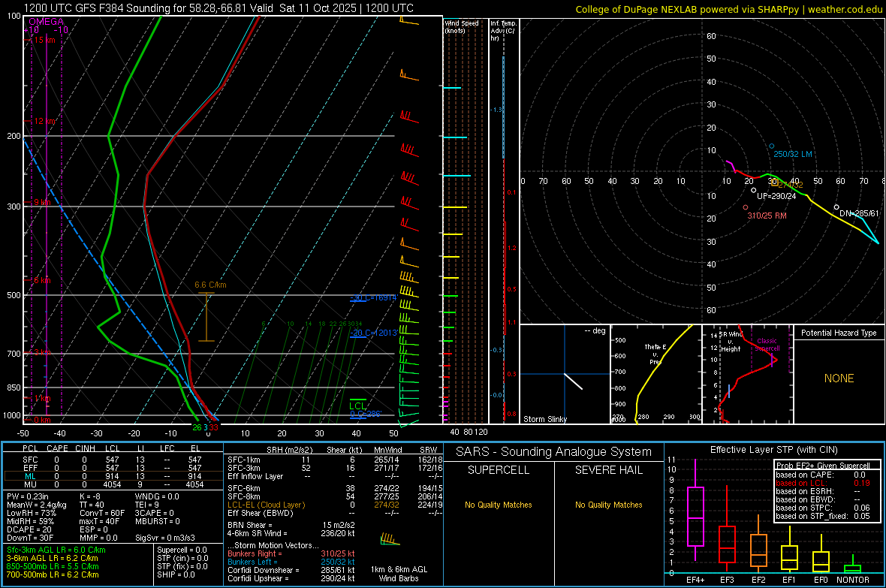The image size is (886, 588).
Task: Click the Effective Layer STP chart title
Action: tap(773, 450)
